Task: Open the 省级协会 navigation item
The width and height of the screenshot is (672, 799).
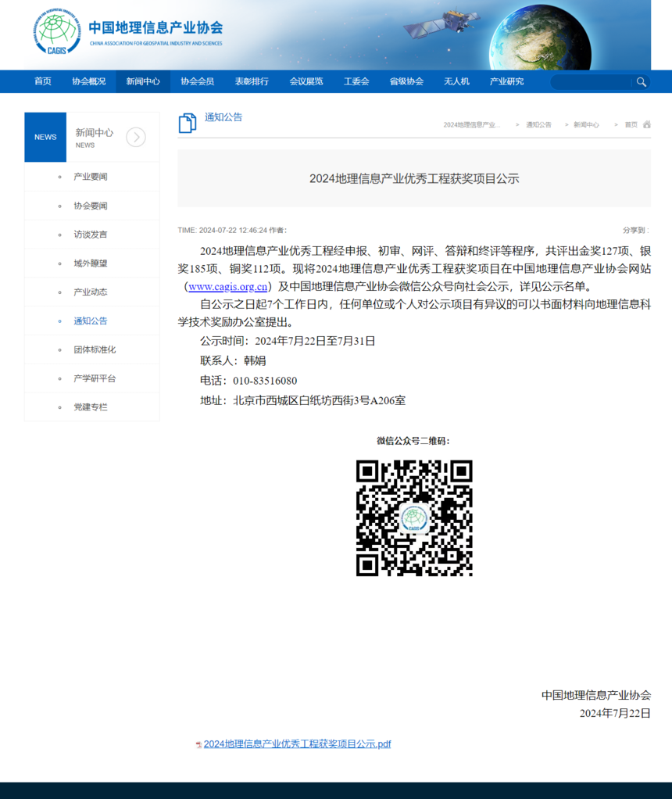Action: click(406, 81)
